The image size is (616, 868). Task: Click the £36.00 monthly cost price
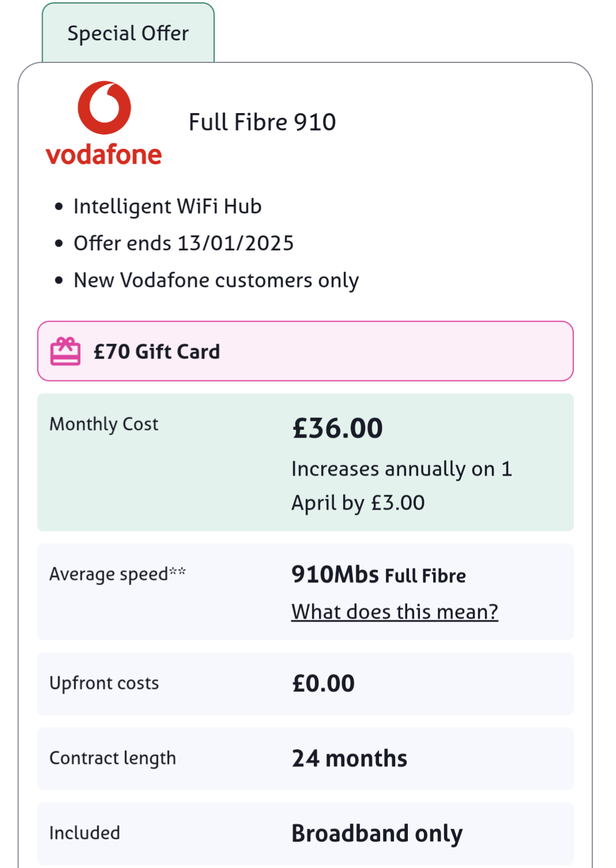(337, 428)
